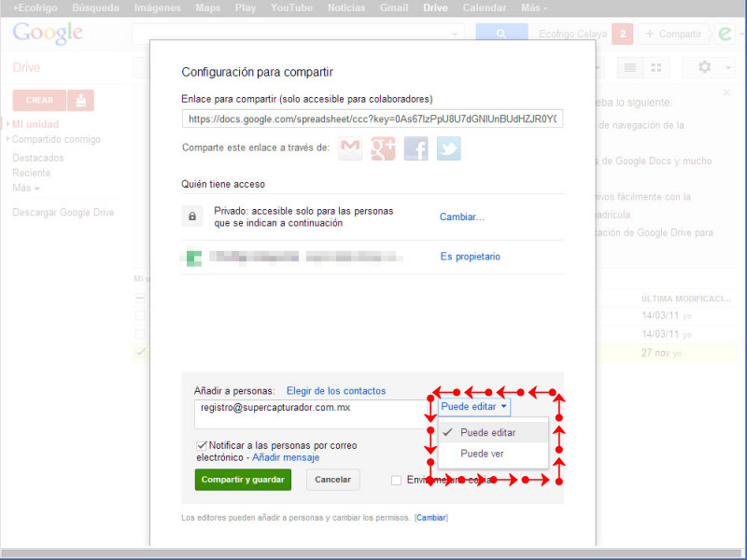This screenshot has height=560, width=747.
Task: Open the settings gear in Drive
Action: 705,67
